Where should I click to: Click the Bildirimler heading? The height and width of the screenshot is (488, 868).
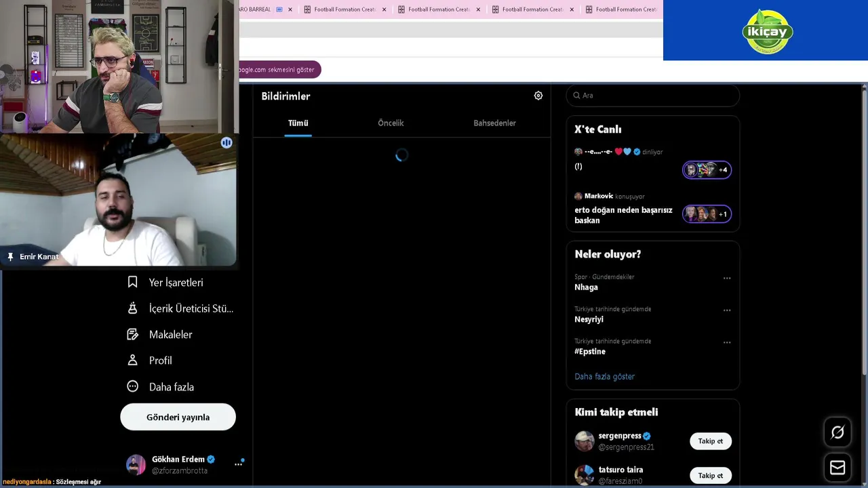(285, 96)
